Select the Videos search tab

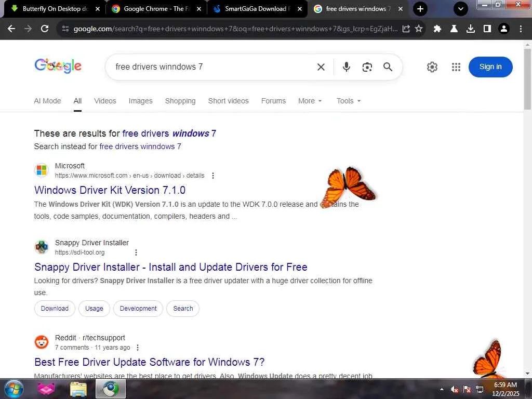(105, 101)
